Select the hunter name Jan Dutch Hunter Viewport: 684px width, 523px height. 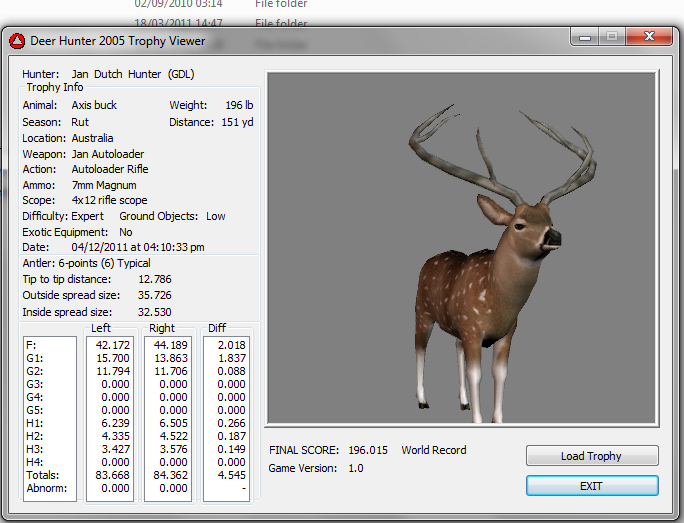pyautogui.click(x=116, y=74)
